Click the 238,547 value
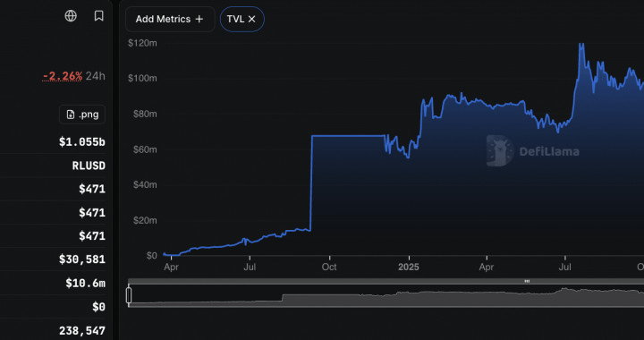The image size is (644, 340). 82,330
